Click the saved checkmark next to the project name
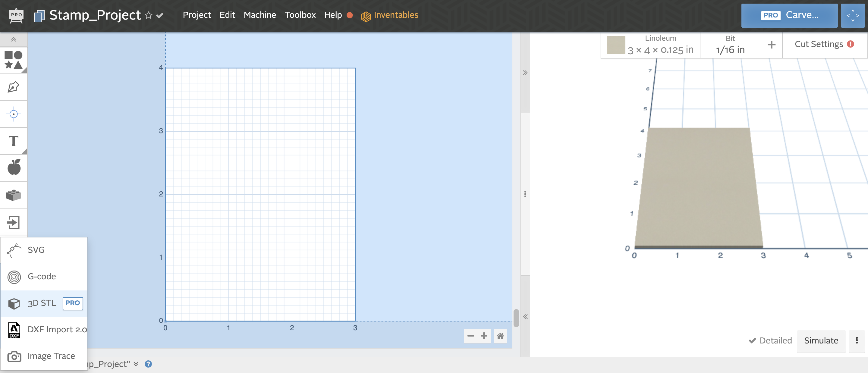 [x=160, y=15]
